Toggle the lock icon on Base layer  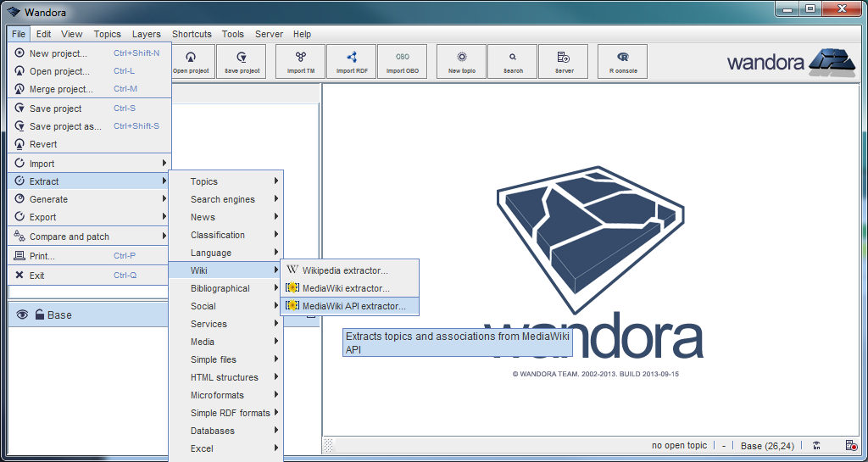click(x=39, y=314)
